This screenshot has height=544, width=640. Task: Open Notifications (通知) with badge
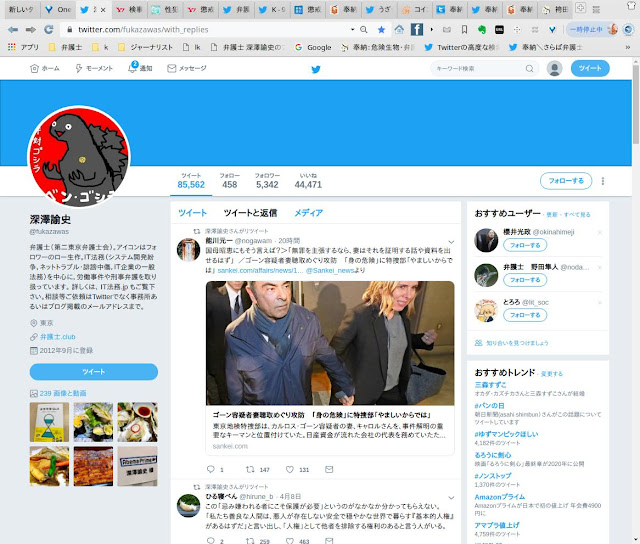tap(140, 68)
